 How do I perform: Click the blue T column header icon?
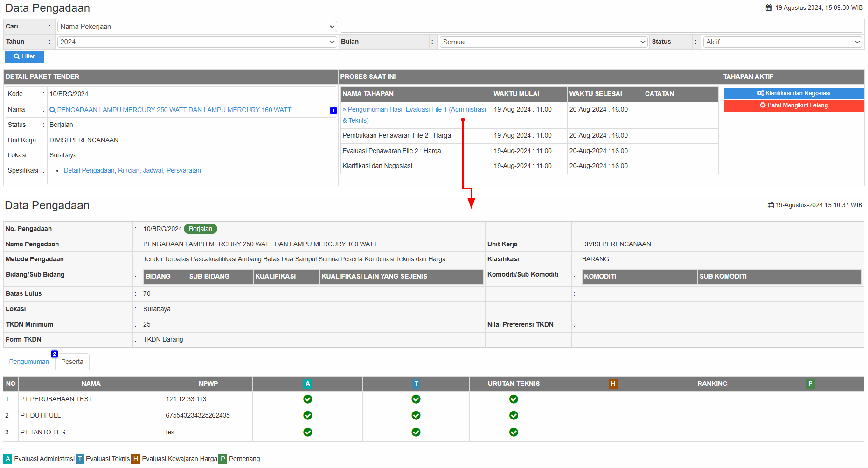point(416,384)
